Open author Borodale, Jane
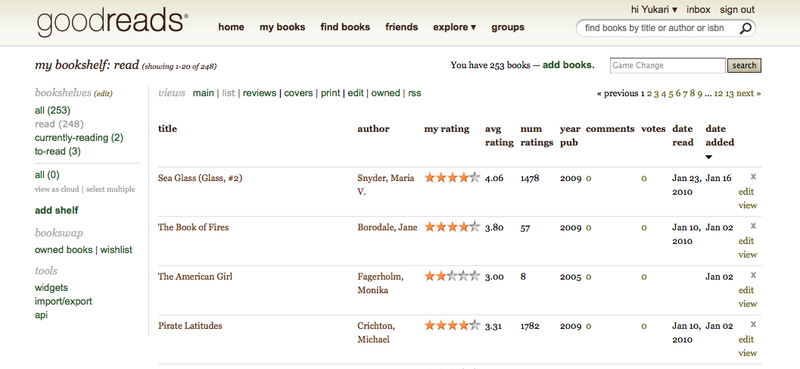The height and width of the screenshot is (369, 800). (x=387, y=227)
